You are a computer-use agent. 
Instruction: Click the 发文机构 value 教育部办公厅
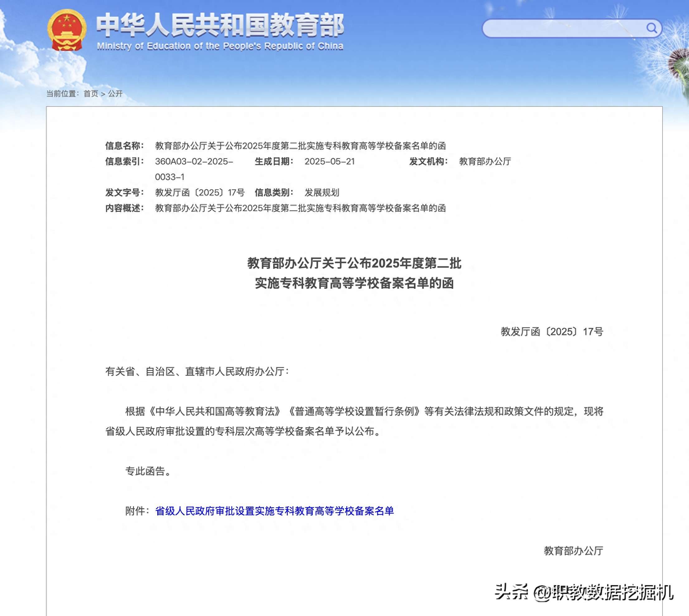485,161
